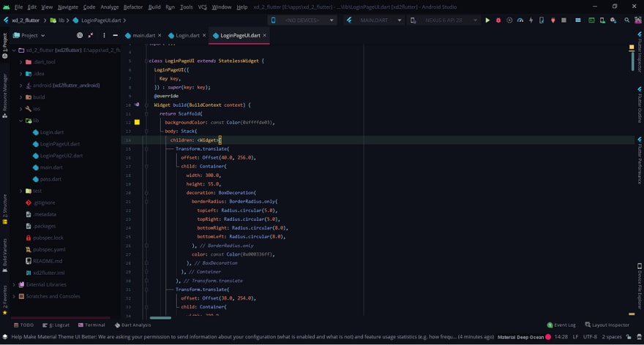Viewport: 644px width, 345px height.
Task: Open the VCS menu
Action: [x=202, y=7]
